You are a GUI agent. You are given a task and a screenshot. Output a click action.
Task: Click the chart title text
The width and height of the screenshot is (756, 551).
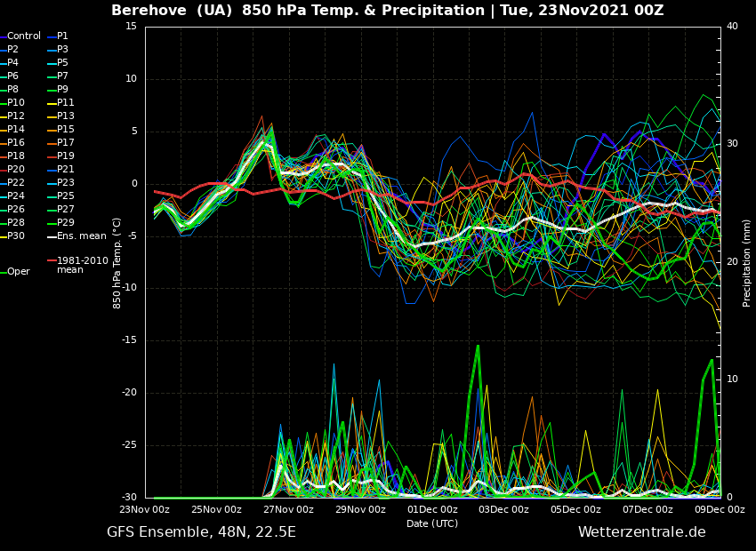point(387,11)
